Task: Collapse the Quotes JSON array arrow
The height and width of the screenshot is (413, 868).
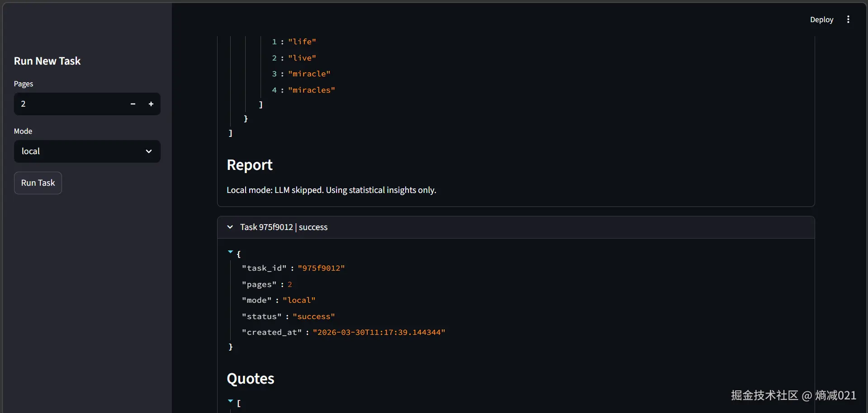Action: [231, 401]
